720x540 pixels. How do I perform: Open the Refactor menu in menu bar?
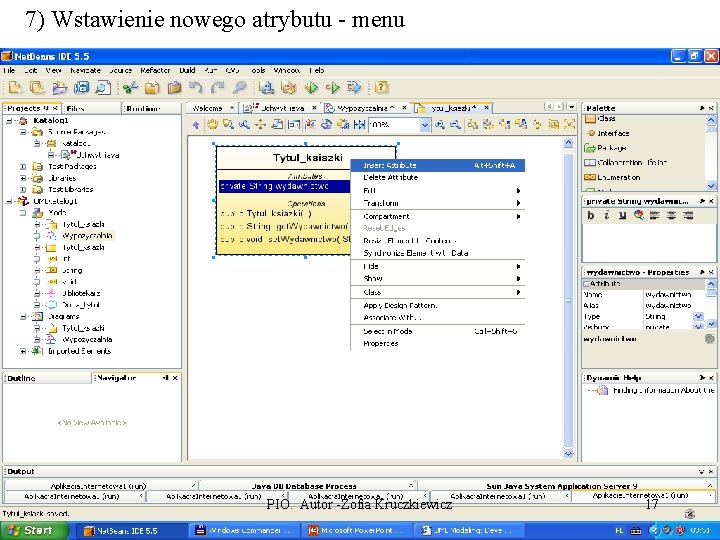point(155,70)
